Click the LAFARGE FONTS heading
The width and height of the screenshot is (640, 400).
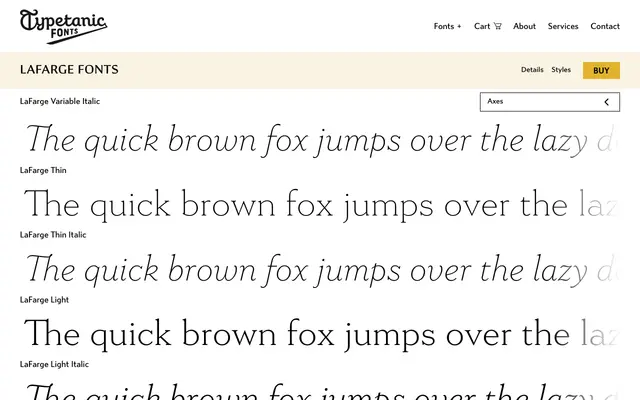[69, 70]
